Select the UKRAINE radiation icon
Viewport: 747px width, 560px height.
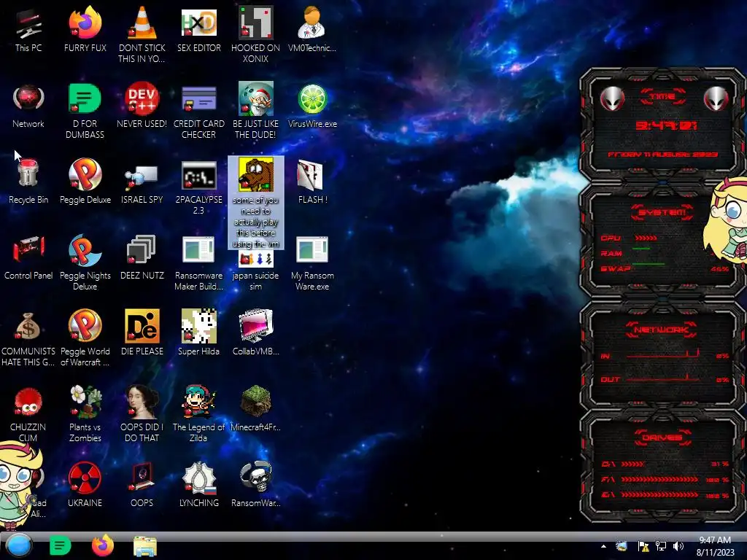85,477
